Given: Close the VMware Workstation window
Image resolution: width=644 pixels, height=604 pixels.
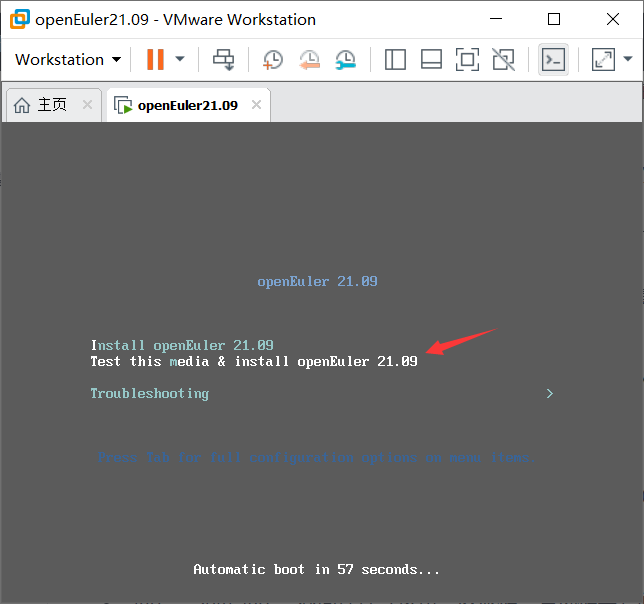Looking at the screenshot, I should pos(613,19).
